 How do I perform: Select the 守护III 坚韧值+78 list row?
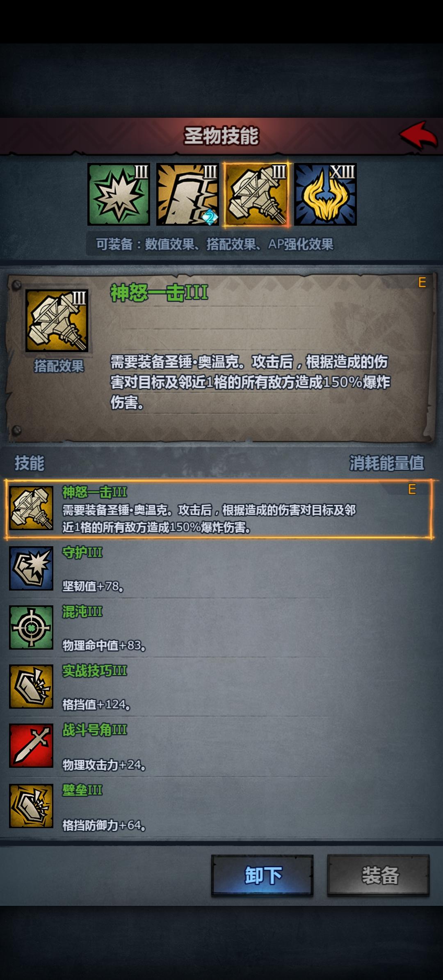click(219, 569)
